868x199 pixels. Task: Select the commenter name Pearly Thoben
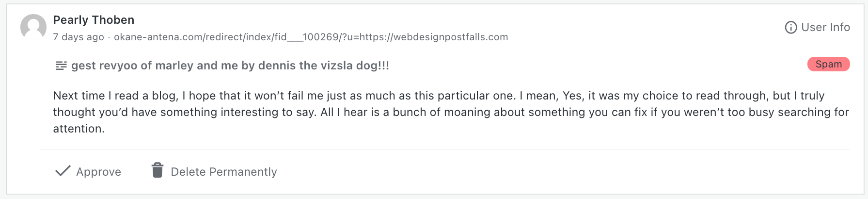[x=94, y=20]
